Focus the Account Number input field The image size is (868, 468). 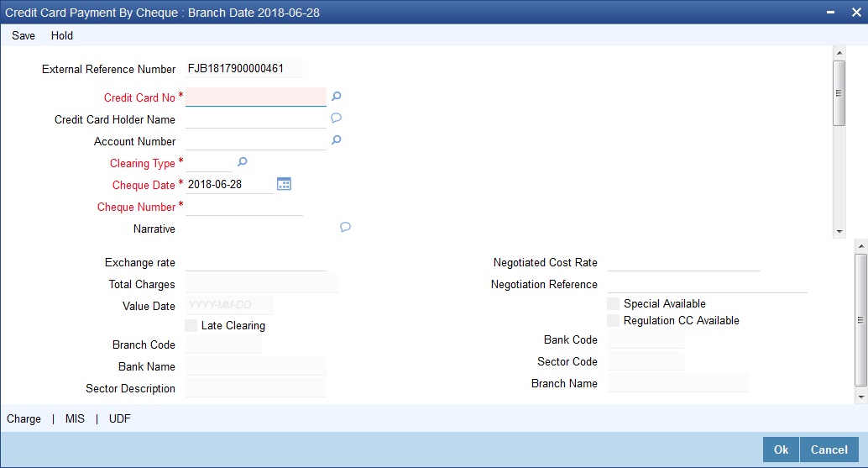(x=256, y=140)
